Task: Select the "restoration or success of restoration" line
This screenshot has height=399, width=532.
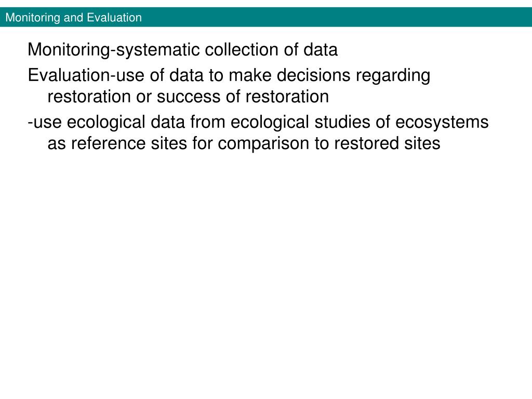Action: [x=188, y=97]
